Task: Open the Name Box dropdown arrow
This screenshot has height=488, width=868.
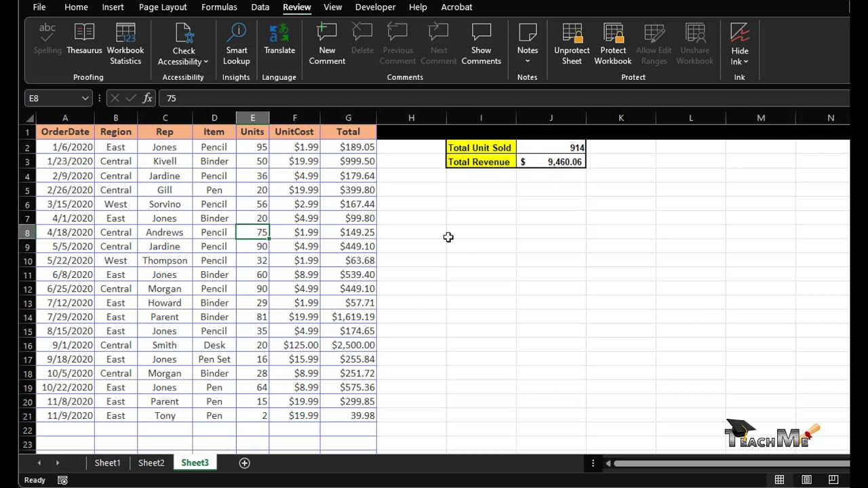Action: click(x=85, y=98)
